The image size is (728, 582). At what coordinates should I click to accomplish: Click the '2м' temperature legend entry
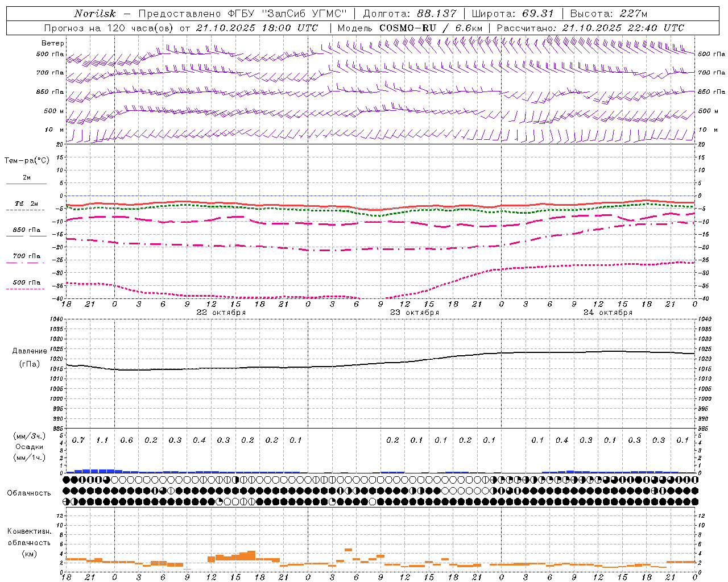point(27,178)
